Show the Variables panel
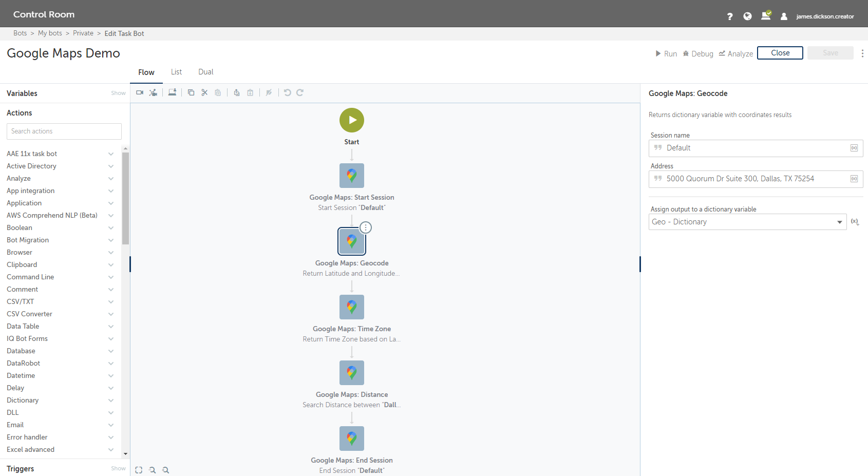This screenshot has height=476, width=868. click(x=118, y=93)
